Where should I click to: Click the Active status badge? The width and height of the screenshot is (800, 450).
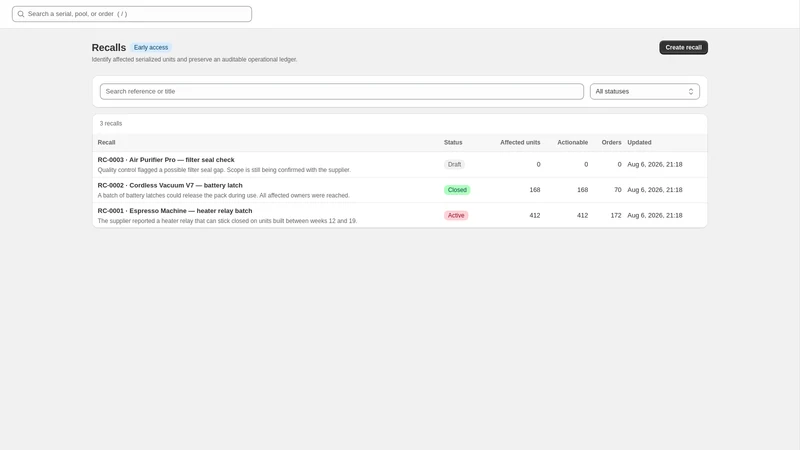coord(456,215)
